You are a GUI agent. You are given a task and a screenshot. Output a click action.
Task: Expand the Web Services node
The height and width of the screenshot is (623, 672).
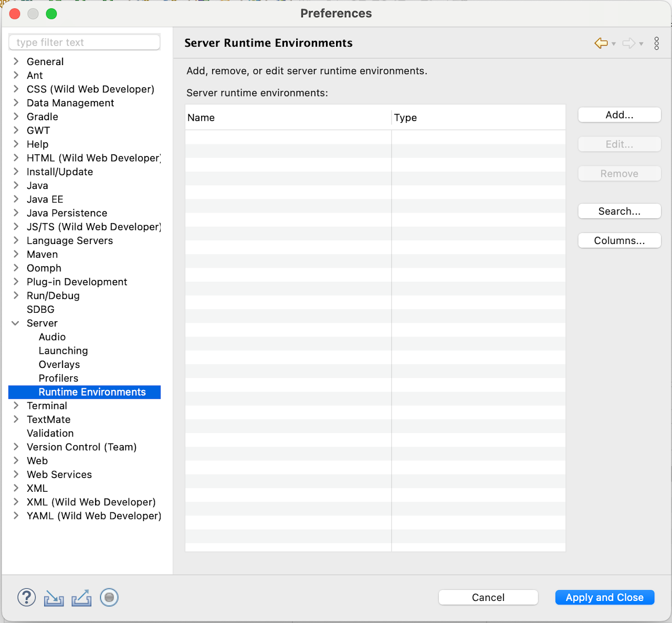(16, 474)
